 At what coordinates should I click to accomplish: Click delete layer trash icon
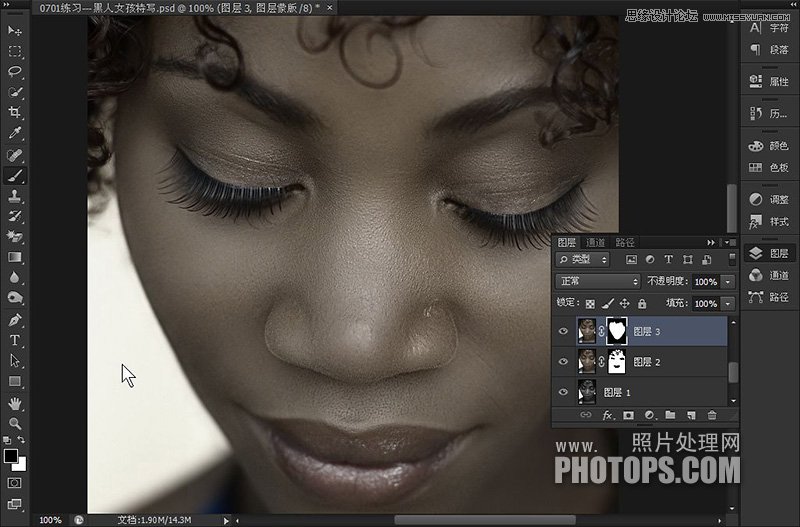[x=712, y=416]
